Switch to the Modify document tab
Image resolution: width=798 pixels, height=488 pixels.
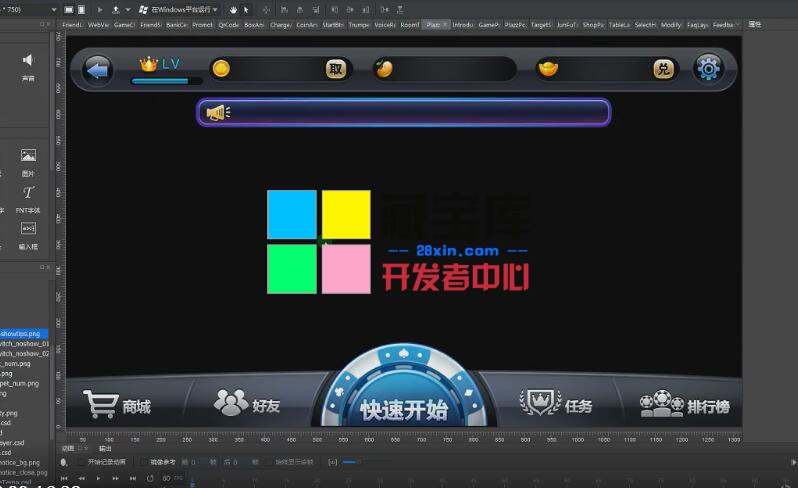[x=671, y=24]
